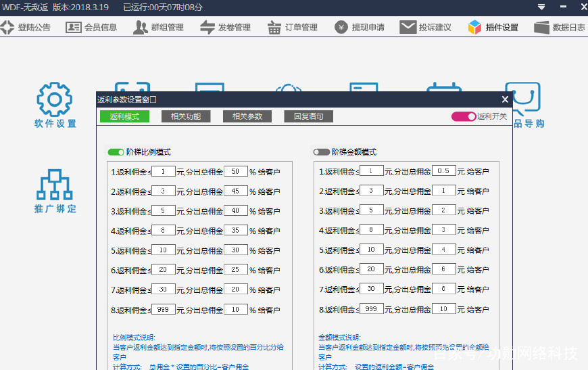Viewport: 588px width, 370px height.
Task: Toggle the 返利开关 rebate switch
Action: [x=464, y=116]
